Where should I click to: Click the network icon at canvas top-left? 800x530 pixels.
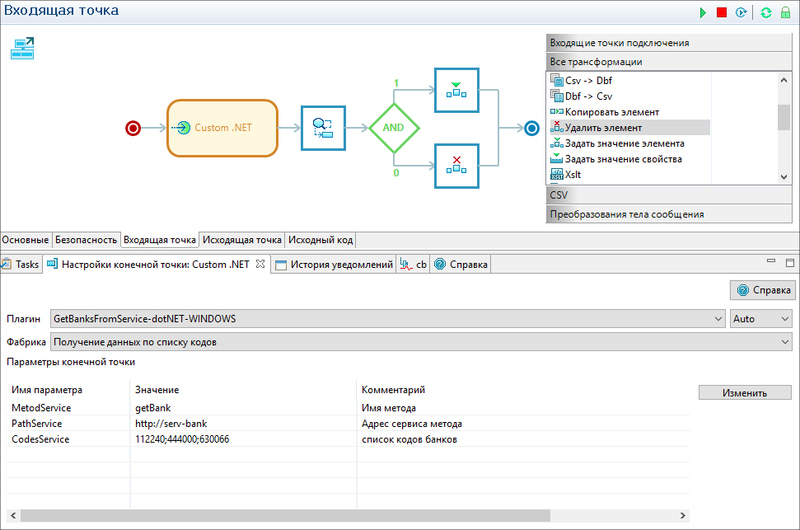click(x=23, y=48)
